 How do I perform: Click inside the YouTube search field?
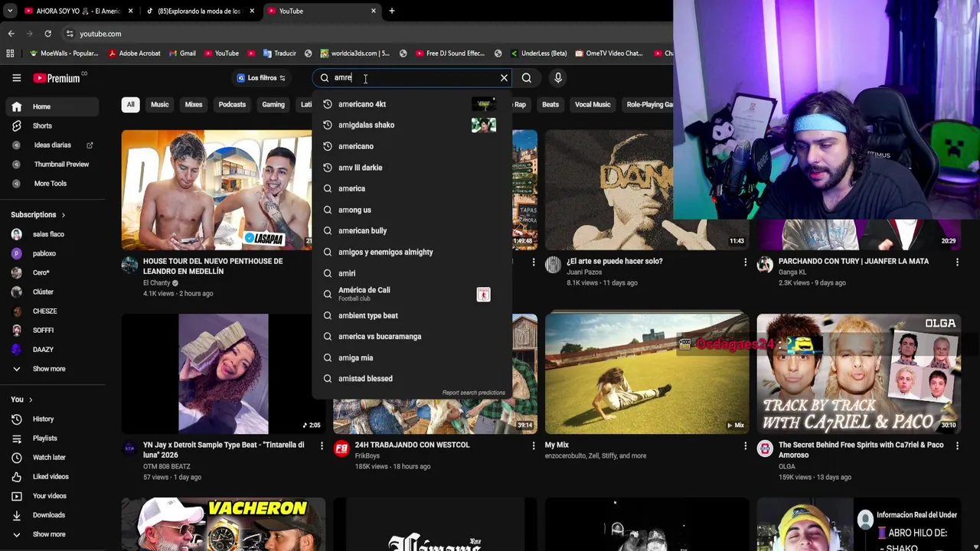coord(413,77)
